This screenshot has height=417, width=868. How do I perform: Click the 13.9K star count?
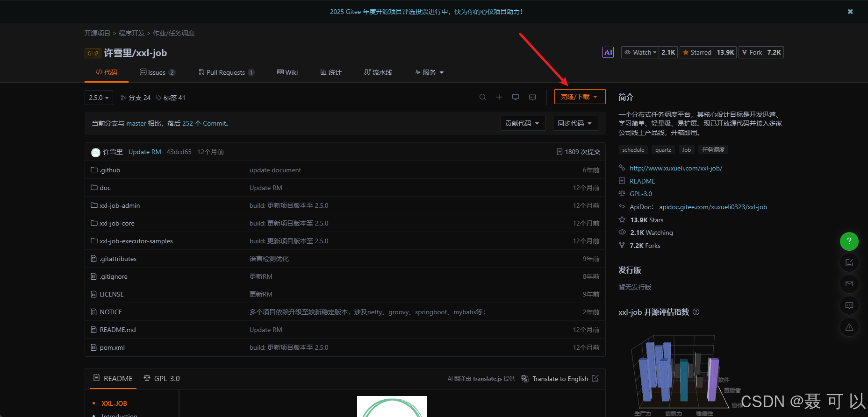[x=725, y=52]
